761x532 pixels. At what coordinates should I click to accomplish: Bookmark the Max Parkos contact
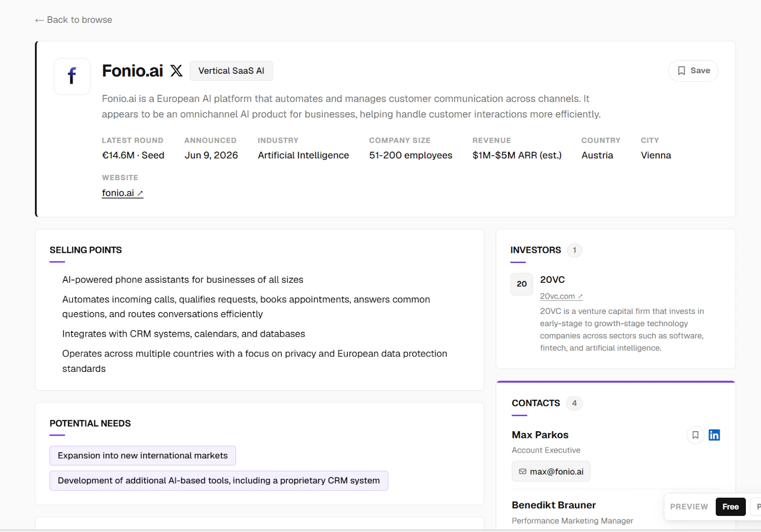point(695,435)
